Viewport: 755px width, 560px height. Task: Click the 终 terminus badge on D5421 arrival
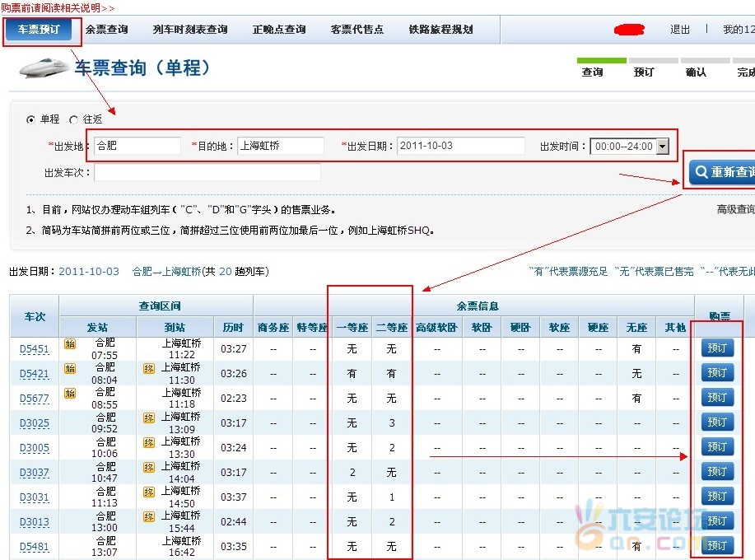pyautogui.click(x=148, y=368)
